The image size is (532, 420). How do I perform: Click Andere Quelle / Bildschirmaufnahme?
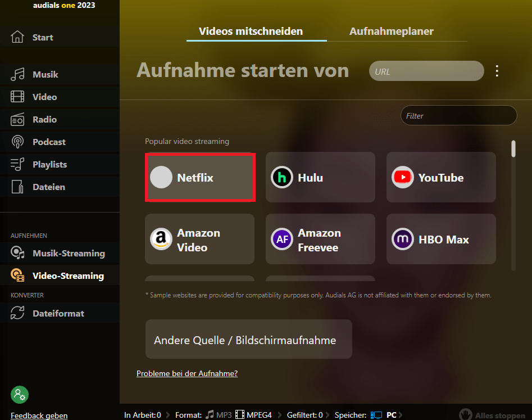click(248, 339)
